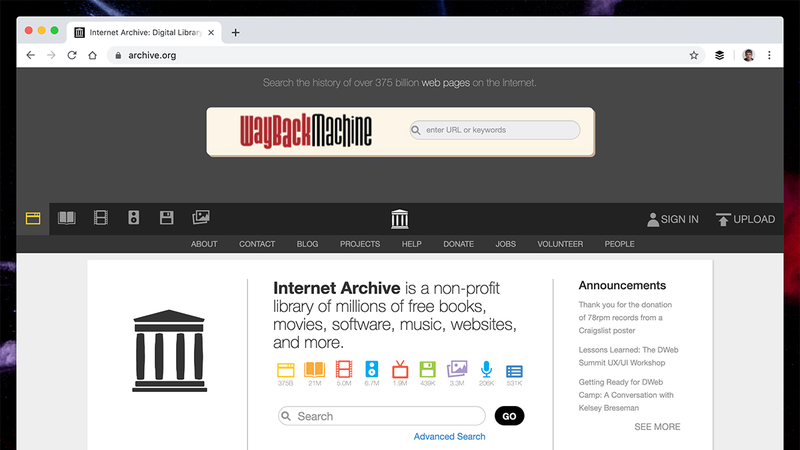Click the Wayback Machine logo

[306, 131]
